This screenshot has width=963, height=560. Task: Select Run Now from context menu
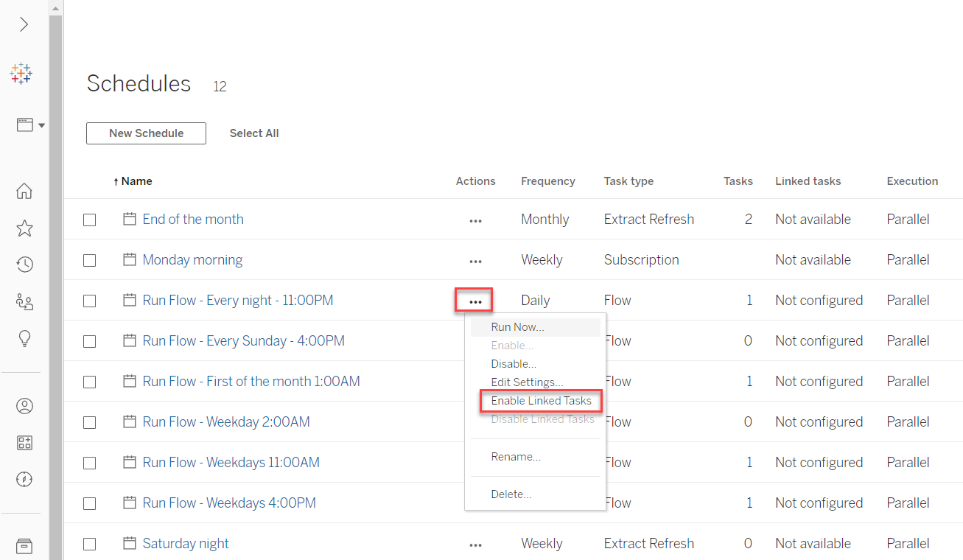[517, 327]
